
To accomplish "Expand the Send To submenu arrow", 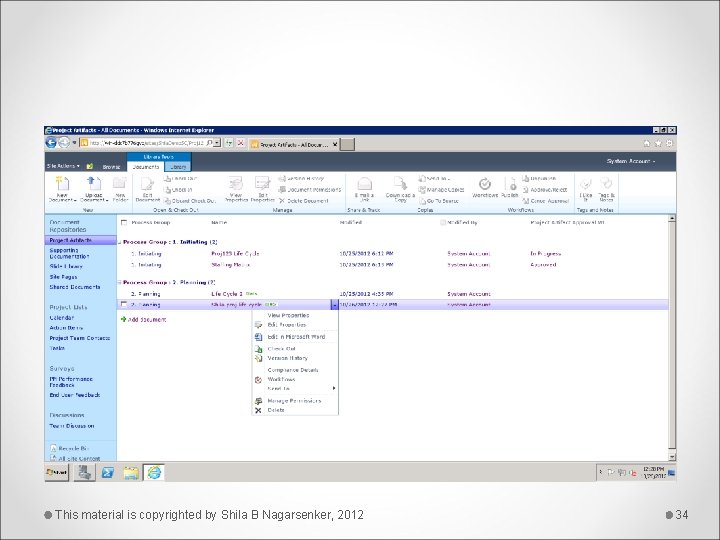I will tap(334, 388).
